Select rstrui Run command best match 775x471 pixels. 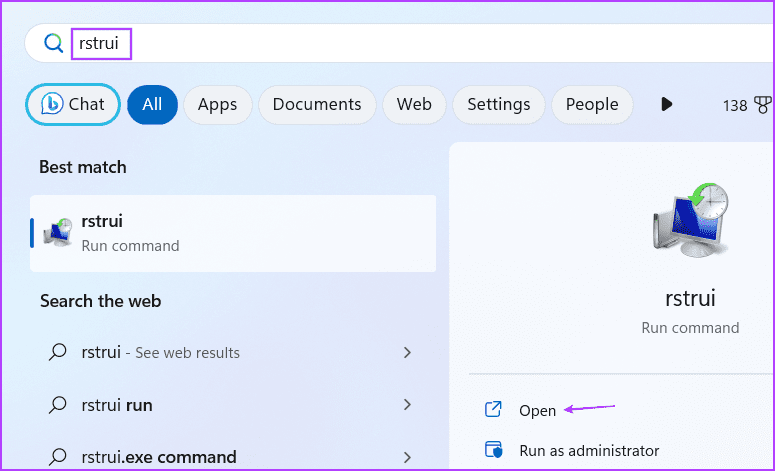[x=233, y=233]
